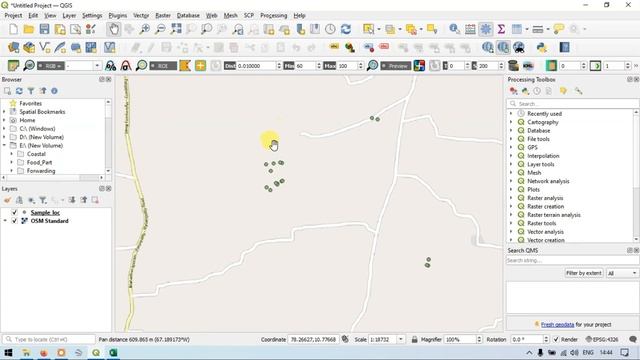Open layer styling panel in Layers
The height and width of the screenshot is (360, 640).
(7, 200)
